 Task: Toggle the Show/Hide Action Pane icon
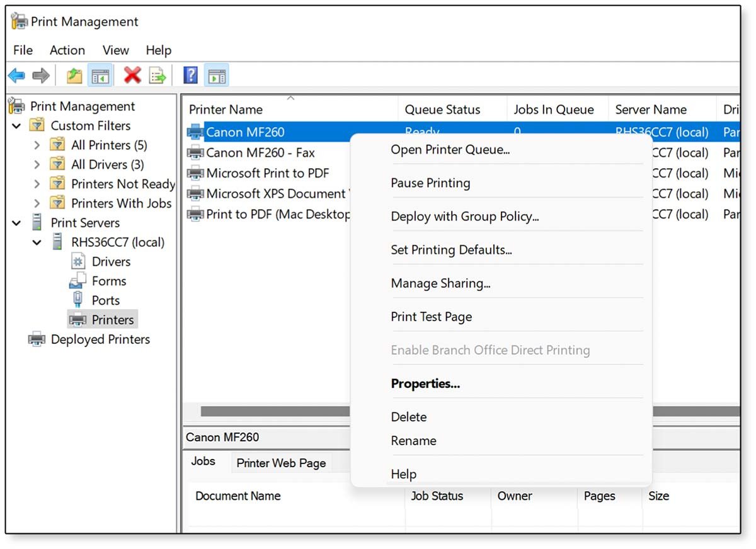point(216,75)
